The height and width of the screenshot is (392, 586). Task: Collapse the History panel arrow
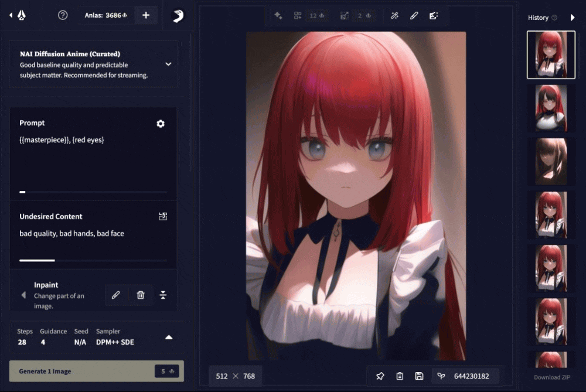tap(573, 18)
